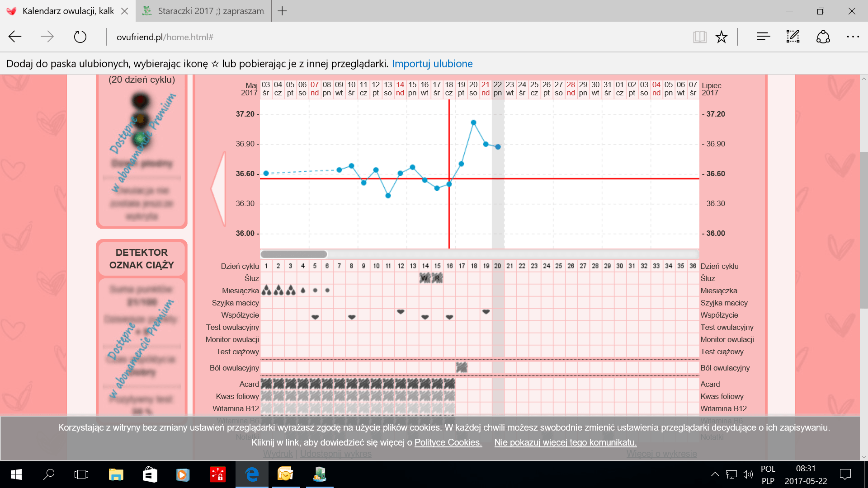Open taskbar search magnifier
The height and width of the screenshot is (488, 868).
48,474
